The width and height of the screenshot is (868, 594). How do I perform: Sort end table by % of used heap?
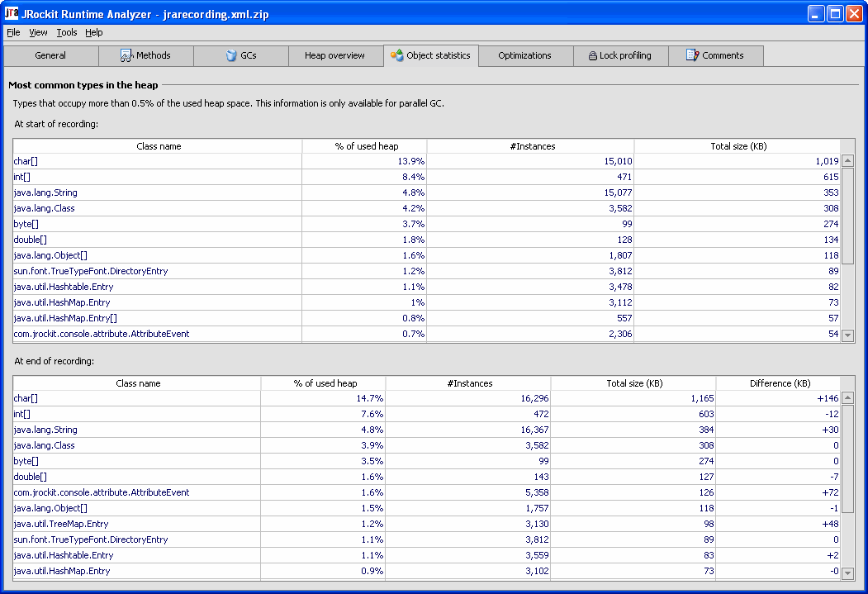click(325, 383)
